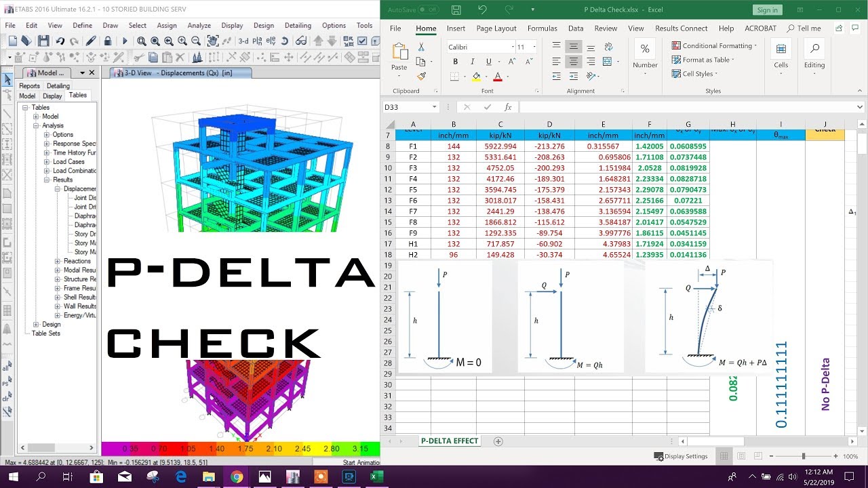Save the ETABS model using the disk icon
This screenshot has height=488, width=868.
(x=43, y=41)
